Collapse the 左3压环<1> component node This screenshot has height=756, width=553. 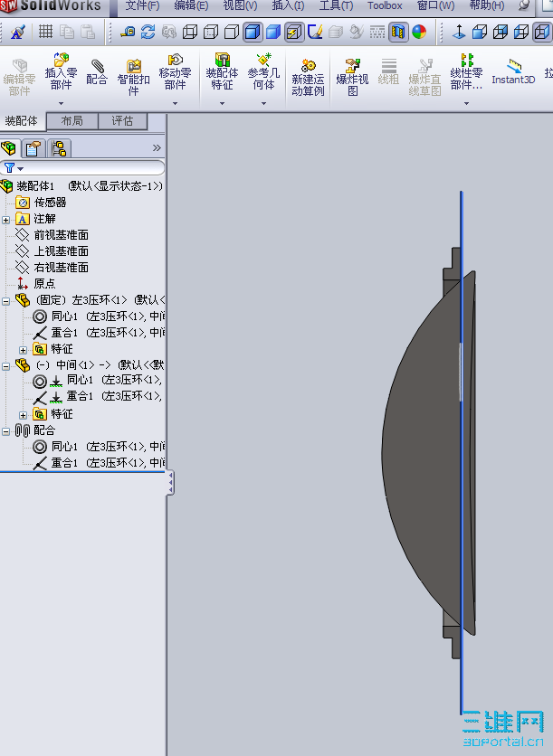[x=5, y=301]
